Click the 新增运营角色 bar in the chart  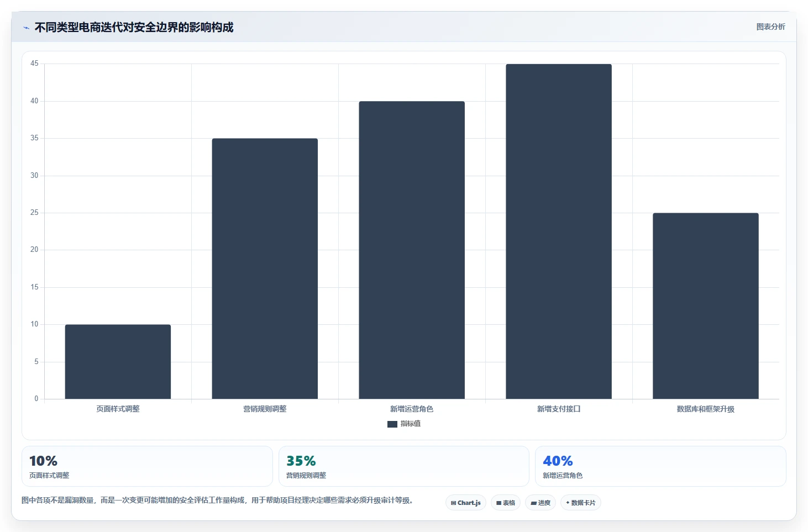[x=412, y=250]
